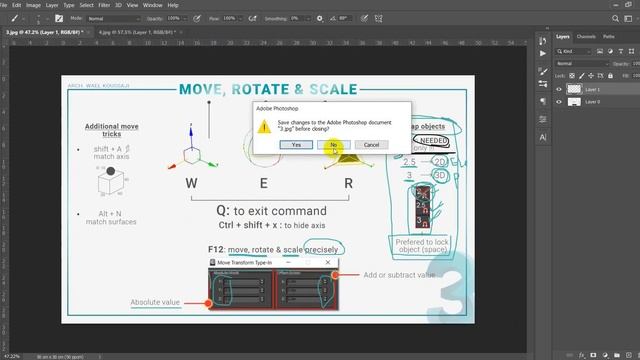Open the Edit menu
This screenshot has width=640, height=360.
(17, 5)
